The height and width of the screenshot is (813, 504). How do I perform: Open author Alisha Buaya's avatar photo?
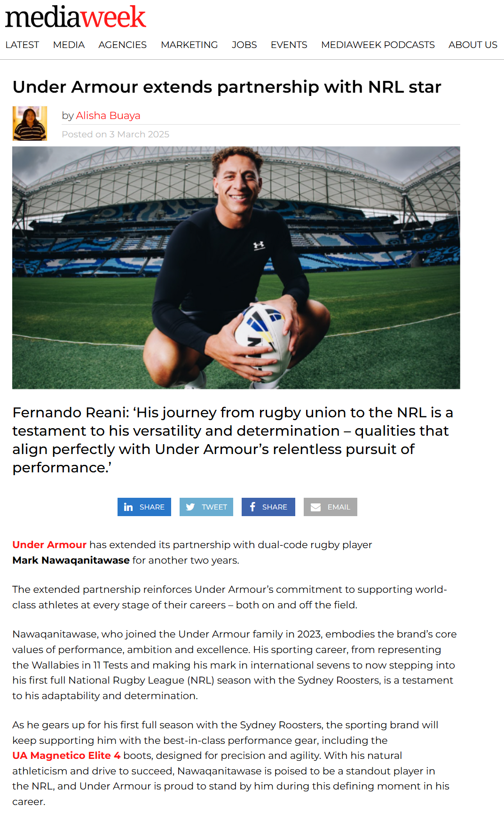30,123
